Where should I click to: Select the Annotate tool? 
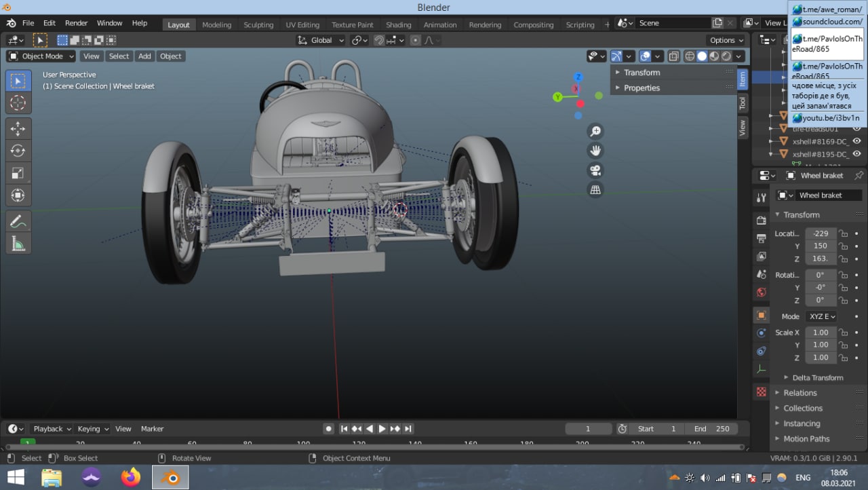pyautogui.click(x=18, y=221)
